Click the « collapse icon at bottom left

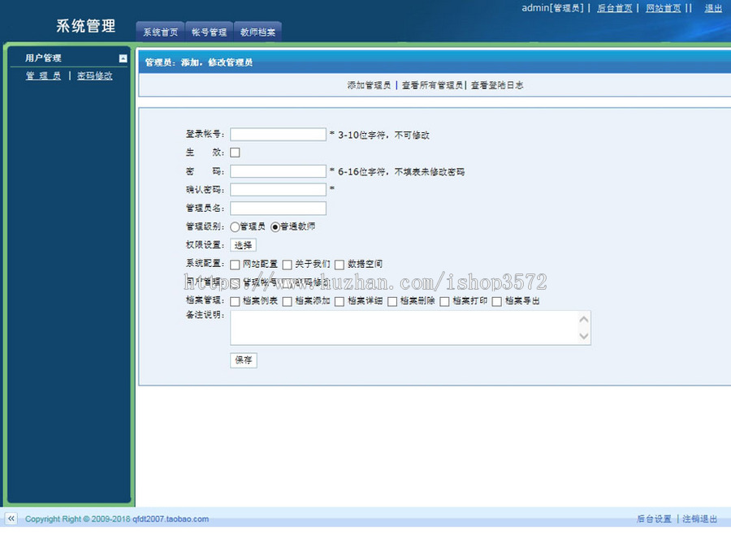pyautogui.click(x=11, y=519)
